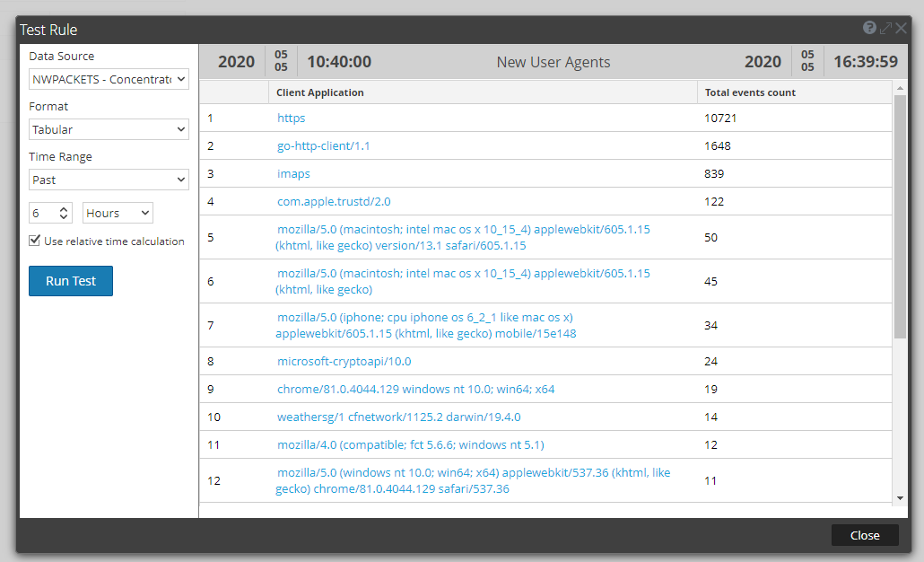The width and height of the screenshot is (924, 562).
Task: Click the Close button at the bottom
Action: 864,535
